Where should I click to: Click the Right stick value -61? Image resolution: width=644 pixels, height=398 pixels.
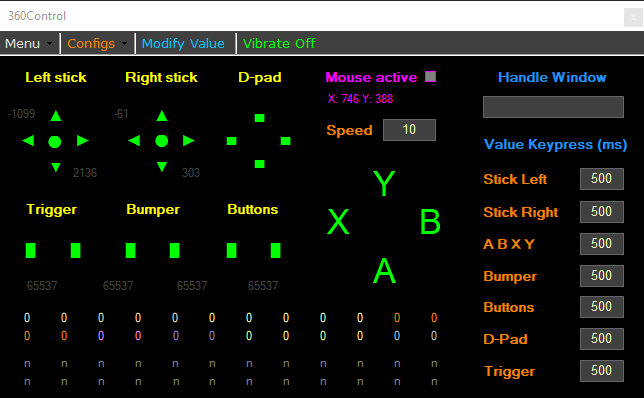[121, 114]
